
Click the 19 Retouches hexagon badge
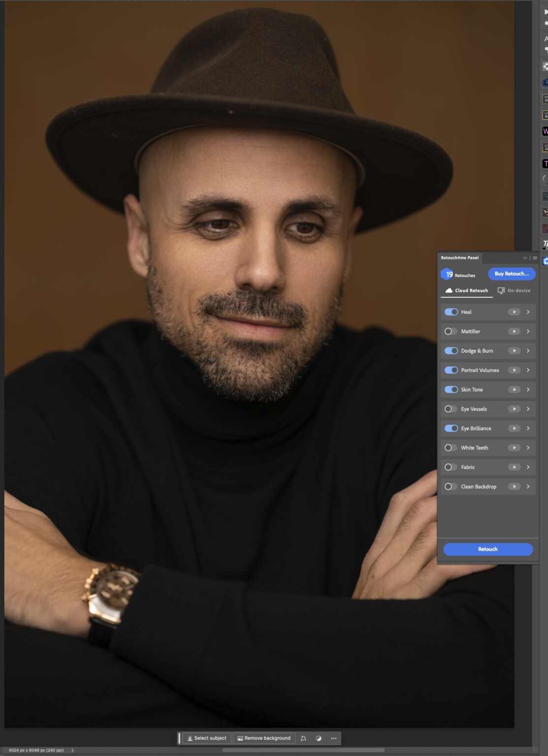pyautogui.click(x=447, y=274)
